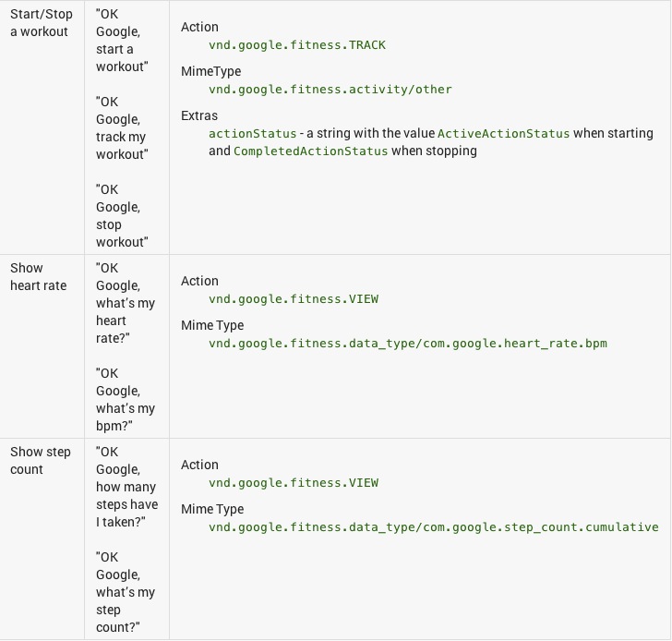672x641 pixels.
Task: Select the heart_rate.bpm mime type code
Action: click(408, 344)
